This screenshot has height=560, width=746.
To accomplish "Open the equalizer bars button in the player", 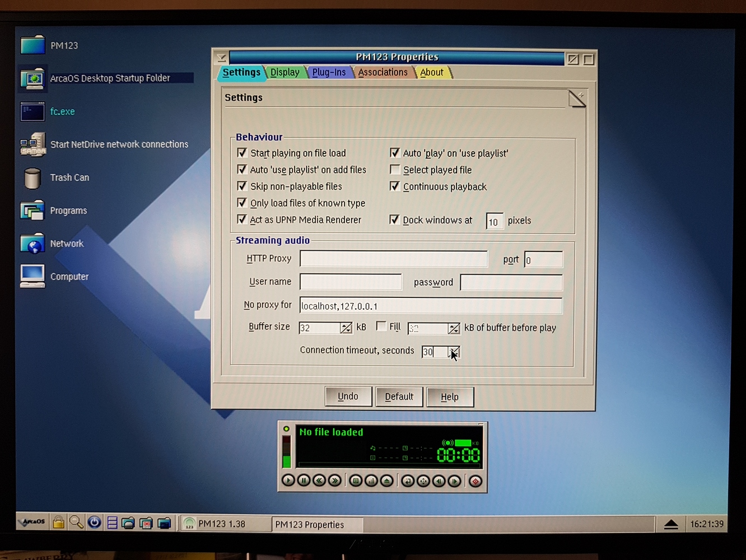I will [371, 480].
